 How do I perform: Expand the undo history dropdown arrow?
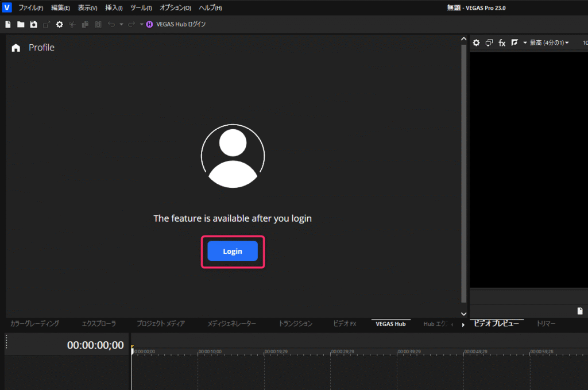(121, 24)
